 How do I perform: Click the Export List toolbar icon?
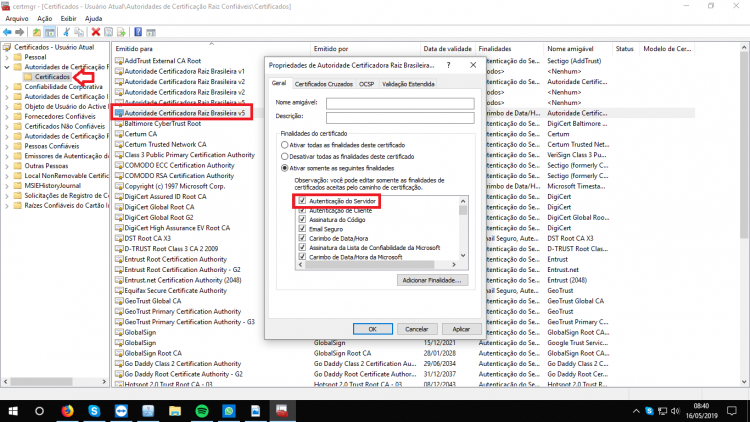[121, 32]
